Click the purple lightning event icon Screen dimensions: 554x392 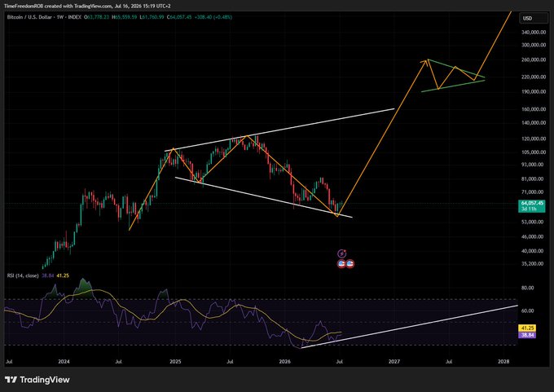tap(341, 253)
